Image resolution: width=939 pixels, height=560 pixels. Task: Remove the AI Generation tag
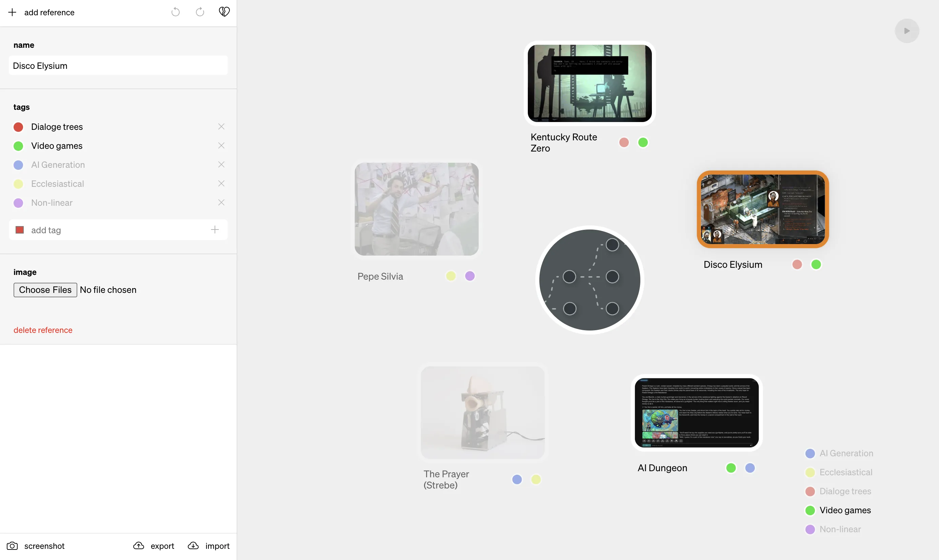pyautogui.click(x=221, y=164)
